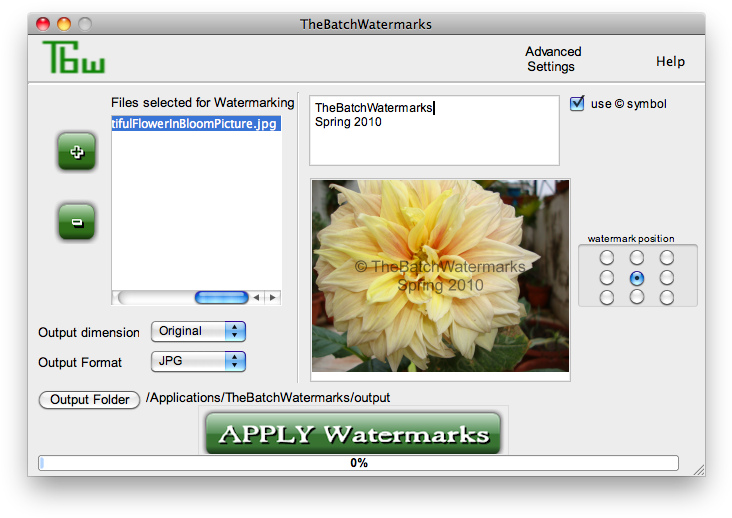Click the 'watermark position' label
This screenshot has height=518, width=732.
[631, 238]
